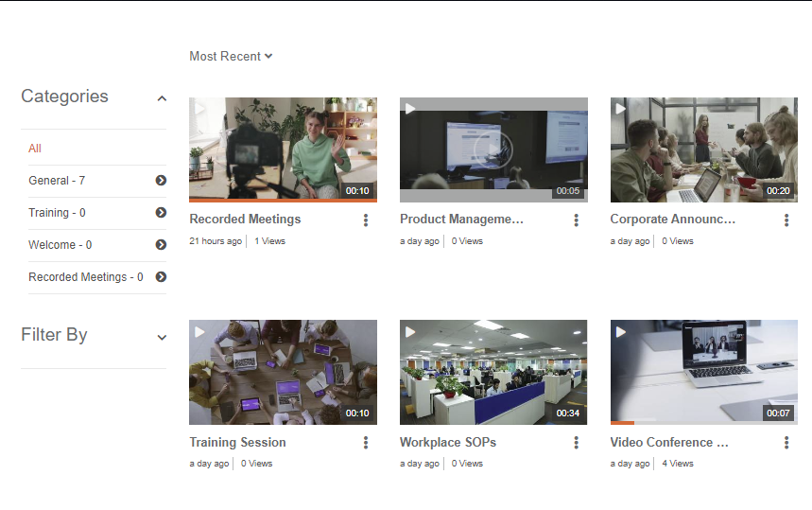Select the General - 7 category
Viewport: 812px width, 510px height.
(57, 181)
